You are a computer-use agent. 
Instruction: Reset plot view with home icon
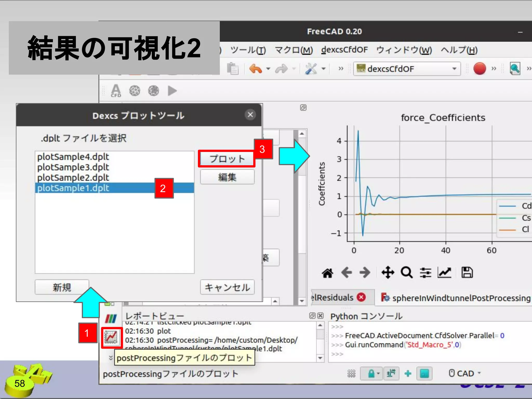[327, 273]
